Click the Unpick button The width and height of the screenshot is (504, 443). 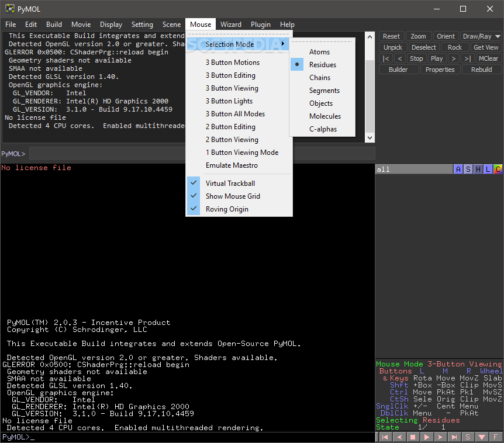click(x=393, y=47)
